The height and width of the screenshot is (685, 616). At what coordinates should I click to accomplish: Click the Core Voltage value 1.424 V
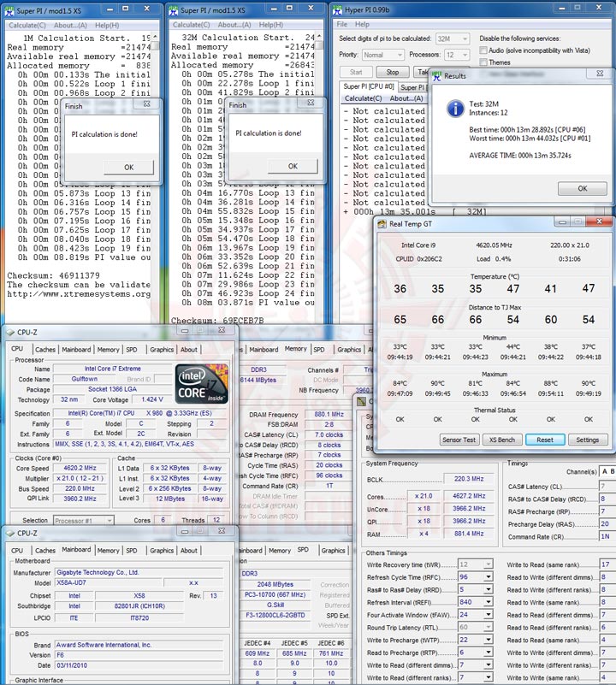click(x=152, y=399)
